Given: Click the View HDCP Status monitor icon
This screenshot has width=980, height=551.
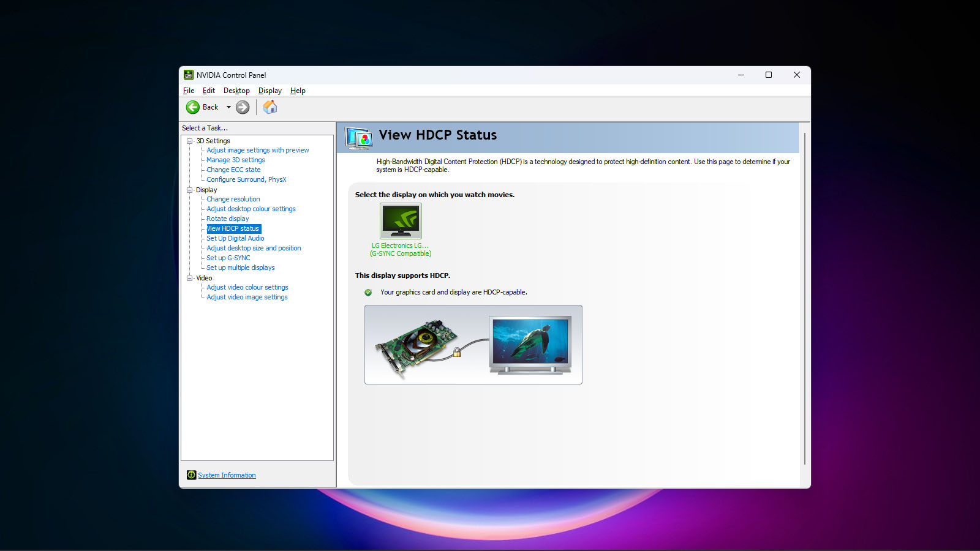Looking at the screenshot, I should 358,138.
